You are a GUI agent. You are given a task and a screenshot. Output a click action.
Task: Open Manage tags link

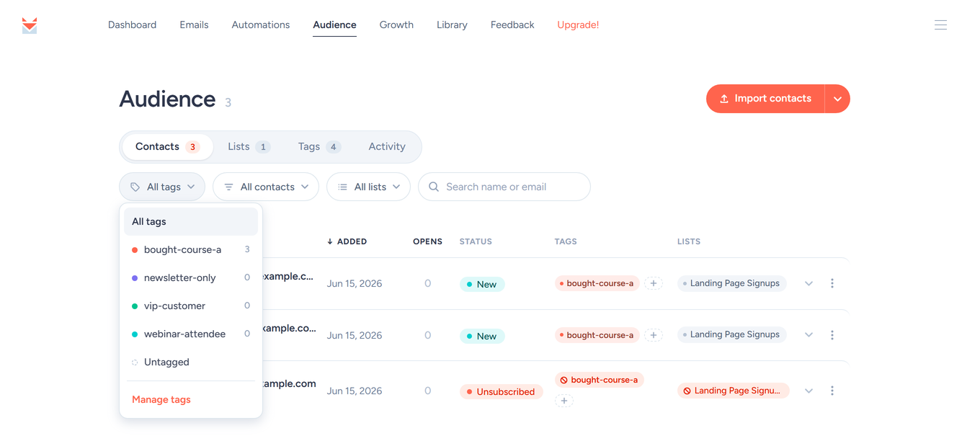point(161,399)
